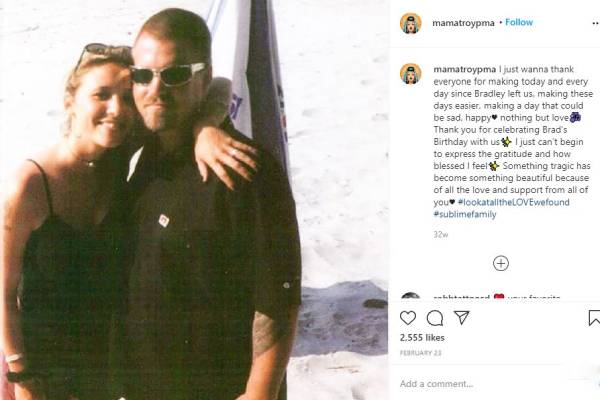Open first commenter's partially visible avatar
600x400 pixels.
tap(411, 296)
